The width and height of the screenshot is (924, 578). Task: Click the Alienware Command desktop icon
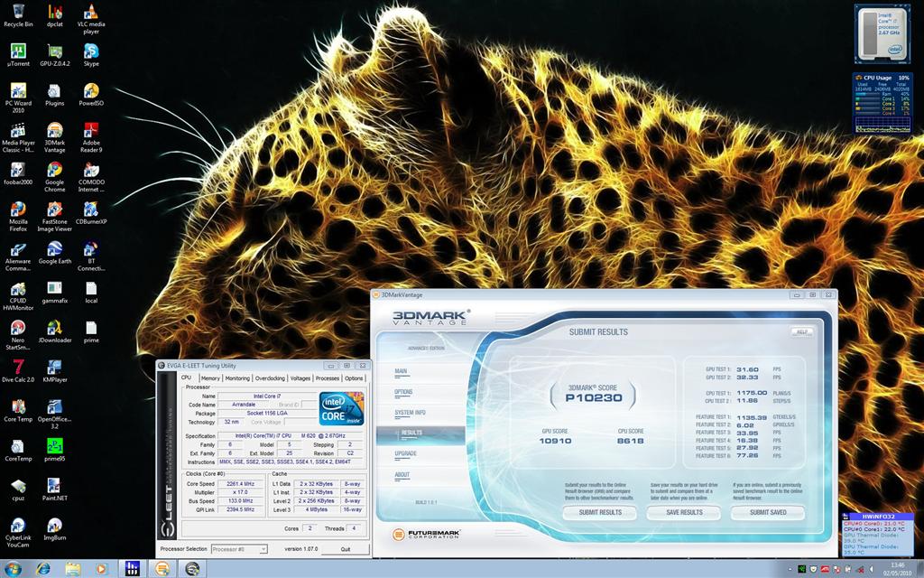point(18,256)
